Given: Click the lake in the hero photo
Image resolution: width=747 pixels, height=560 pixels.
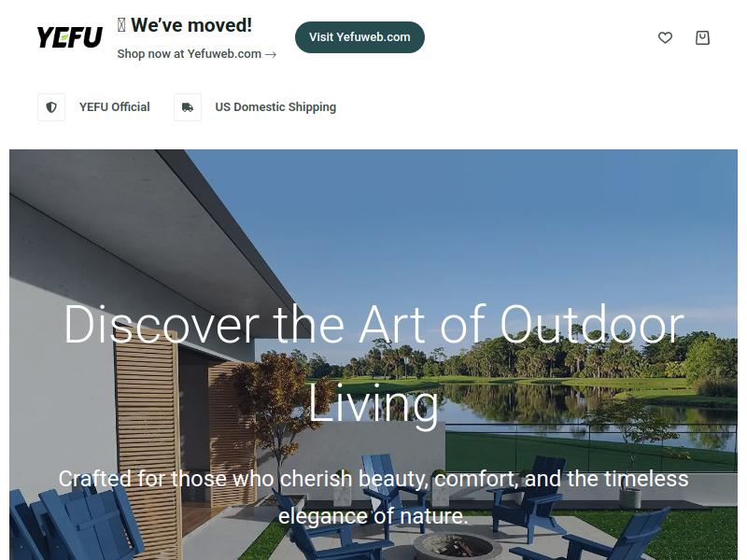Looking at the screenshot, I should (524, 410).
